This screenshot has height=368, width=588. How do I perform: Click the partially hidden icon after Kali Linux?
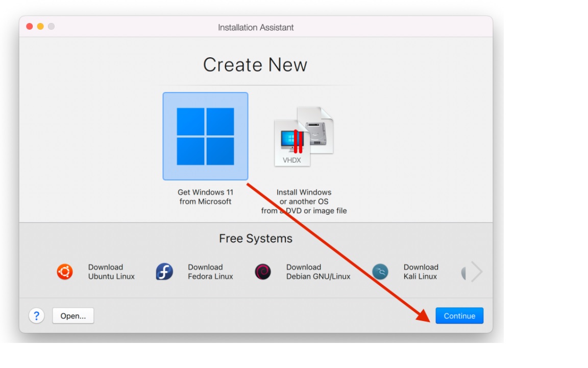[463, 273]
